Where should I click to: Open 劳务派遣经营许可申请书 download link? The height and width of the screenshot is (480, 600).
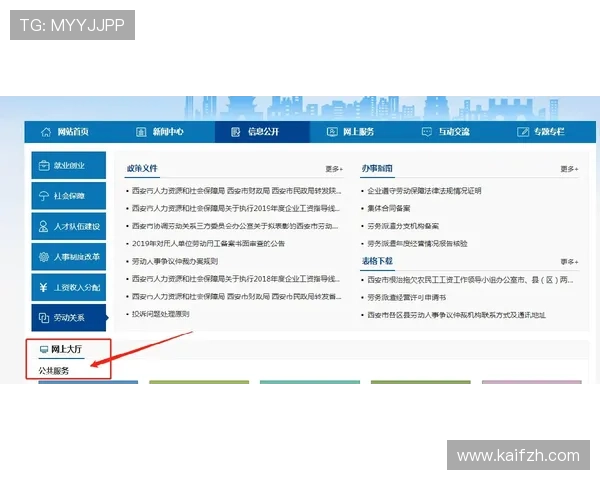point(406,297)
